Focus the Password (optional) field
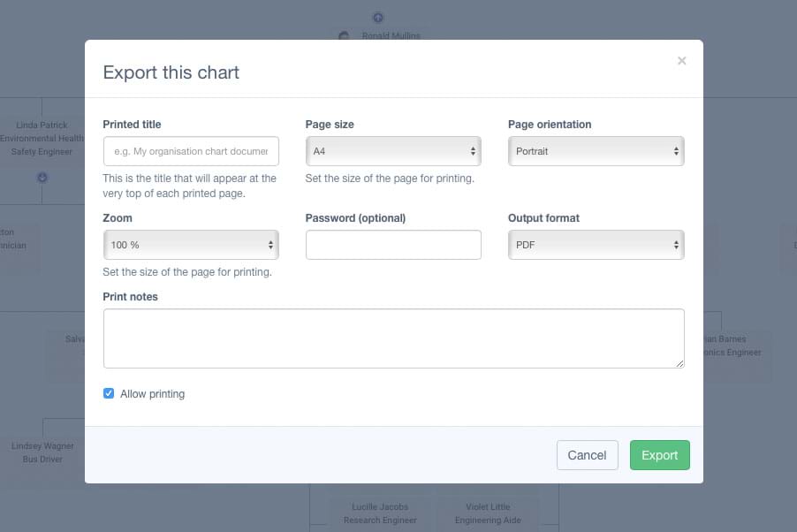 393,245
